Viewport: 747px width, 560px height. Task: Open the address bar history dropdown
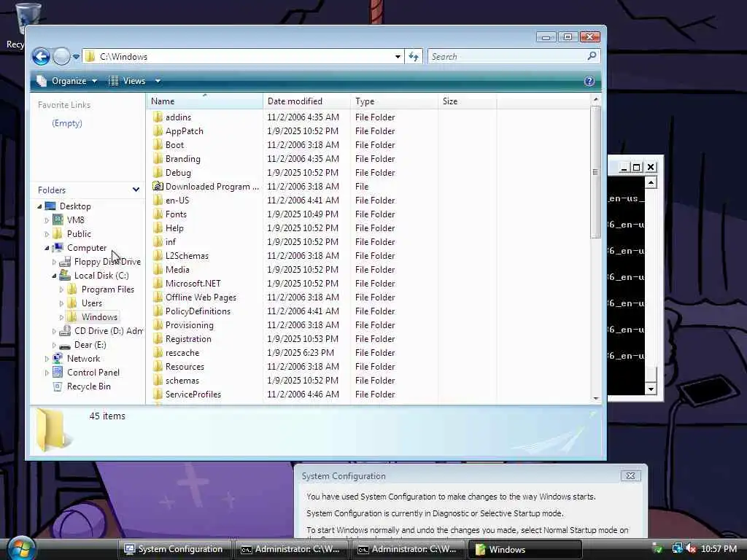click(x=398, y=57)
